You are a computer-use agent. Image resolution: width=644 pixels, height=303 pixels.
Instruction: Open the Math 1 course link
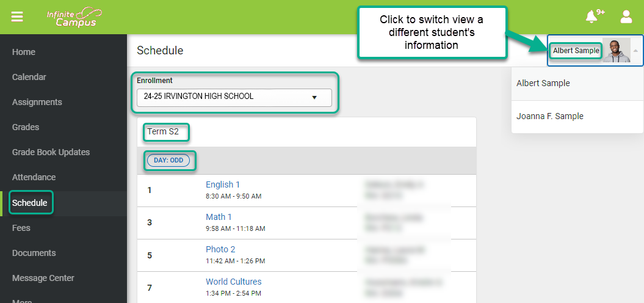click(x=219, y=217)
